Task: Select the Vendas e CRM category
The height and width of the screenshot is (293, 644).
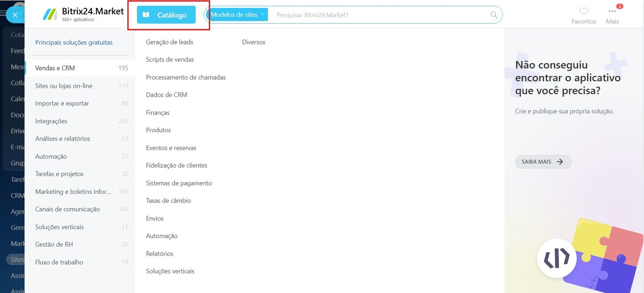Action: [x=80, y=68]
